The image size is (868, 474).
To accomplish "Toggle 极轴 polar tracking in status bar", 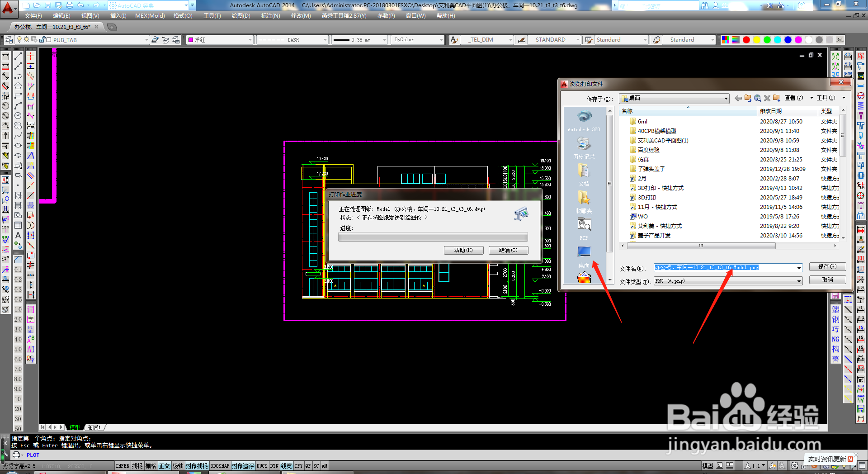I will coord(178,466).
